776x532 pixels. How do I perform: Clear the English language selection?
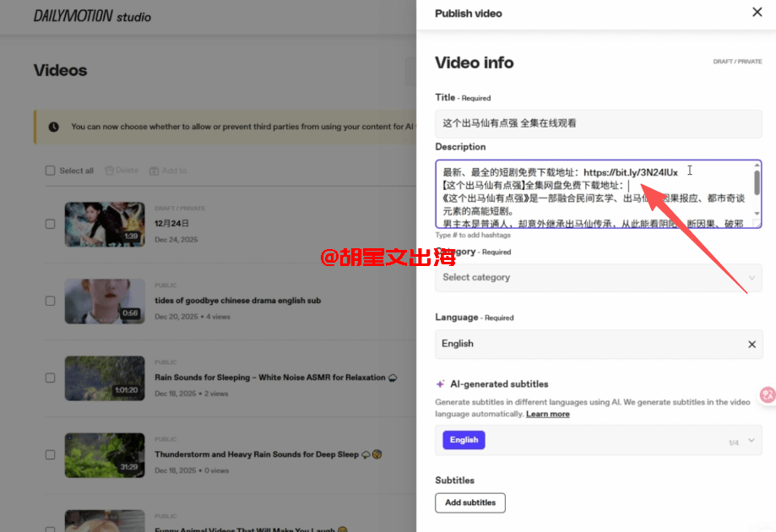752,344
